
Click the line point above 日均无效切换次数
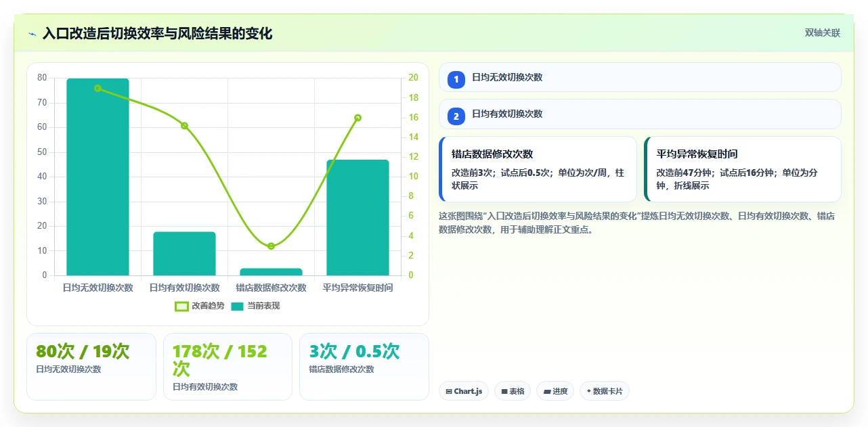(x=97, y=88)
